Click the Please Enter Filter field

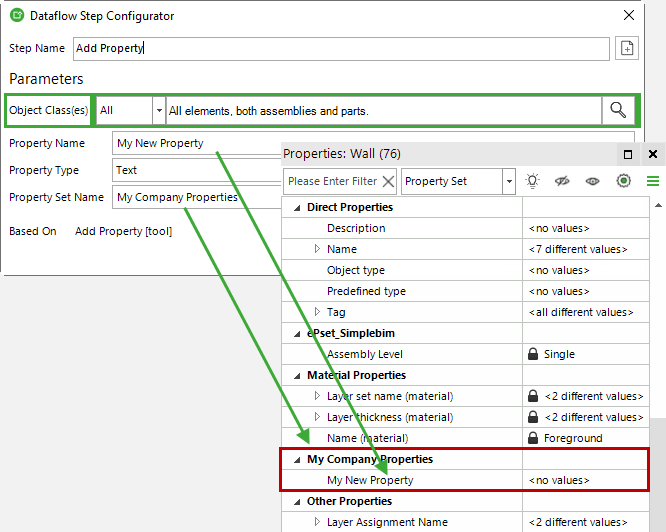(x=333, y=182)
